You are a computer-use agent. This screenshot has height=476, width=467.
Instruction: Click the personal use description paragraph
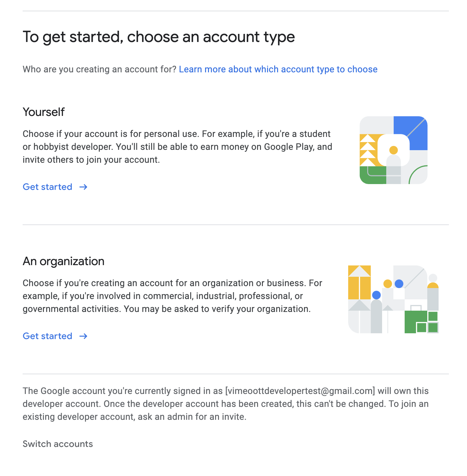point(178,147)
